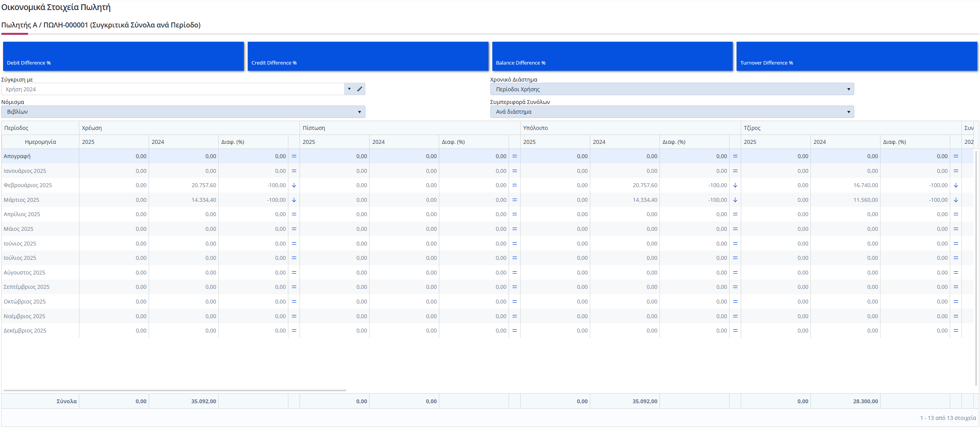Click the Τζίρος group header
This screenshot has height=428, width=980.
[851, 128]
